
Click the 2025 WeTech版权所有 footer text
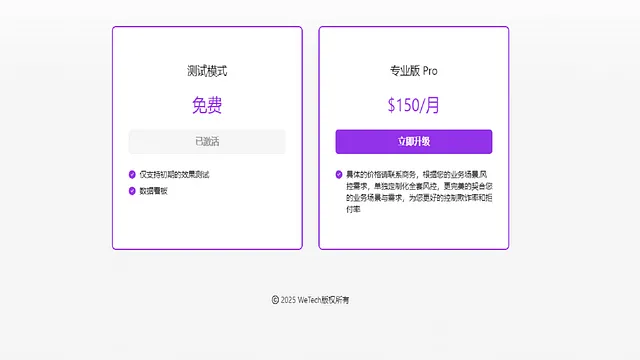coord(311,300)
